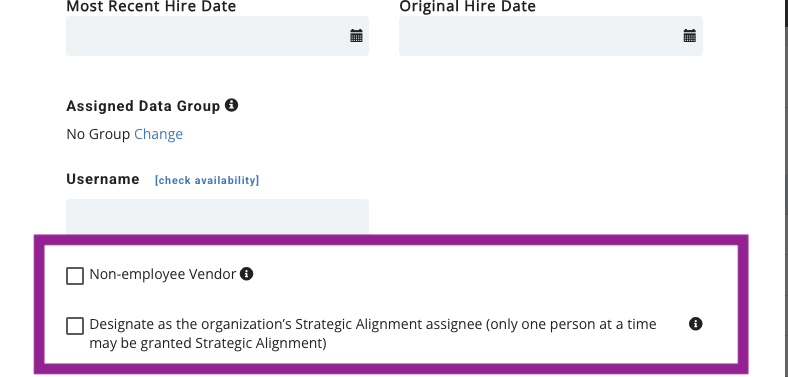Open the Original Hire Date calendar picker

(x=690, y=36)
